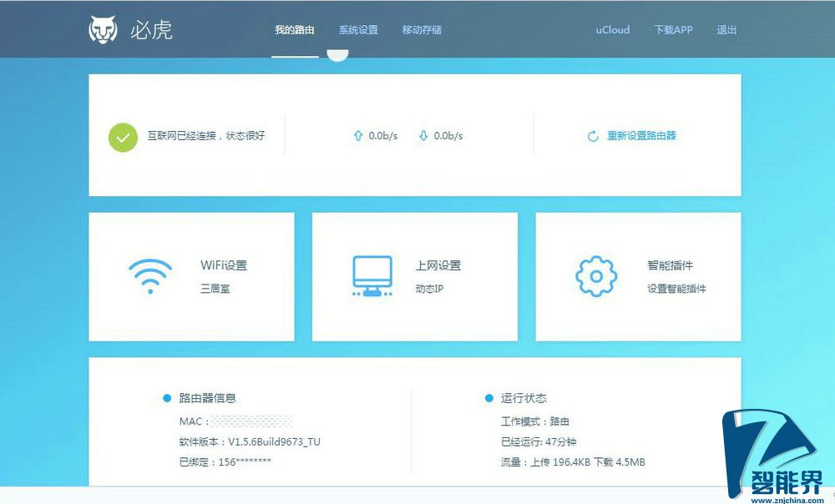This screenshot has height=504, width=835.
Task: Open WiFi settings via the WiFi signal icon
Action: tap(150, 275)
